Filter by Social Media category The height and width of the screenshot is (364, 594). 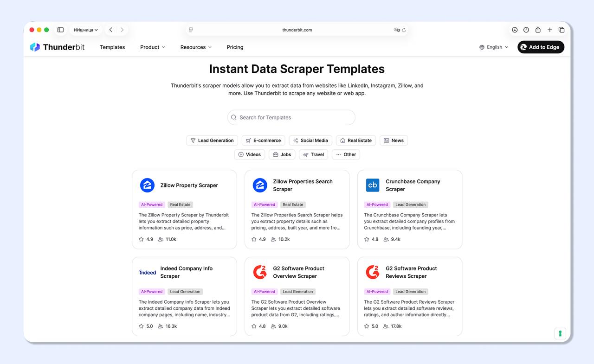pyautogui.click(x=310, y=140)
